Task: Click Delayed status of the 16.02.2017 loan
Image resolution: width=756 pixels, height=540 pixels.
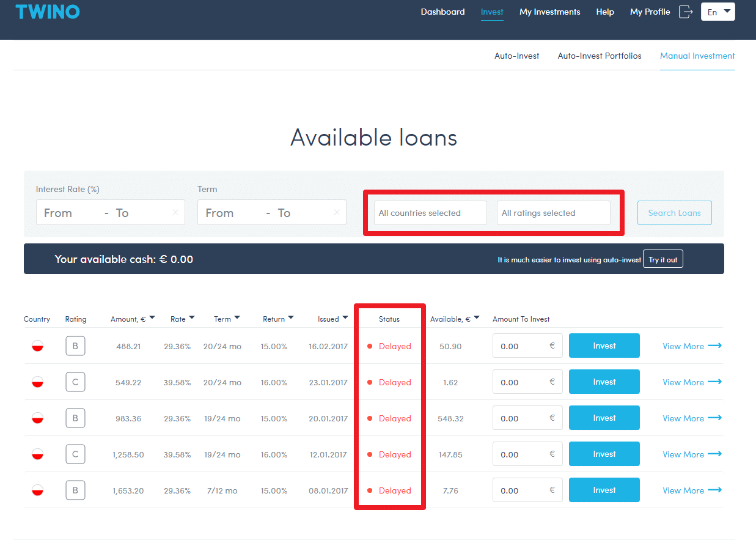Action: [x=389, y=346]
